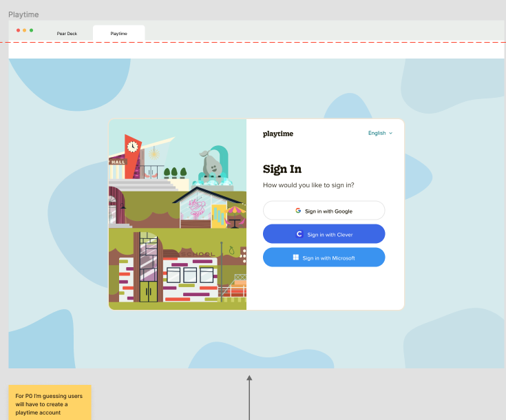Screen dimensions: 506x420
Task: Click the Sign in with Google button
Action: 324,211
